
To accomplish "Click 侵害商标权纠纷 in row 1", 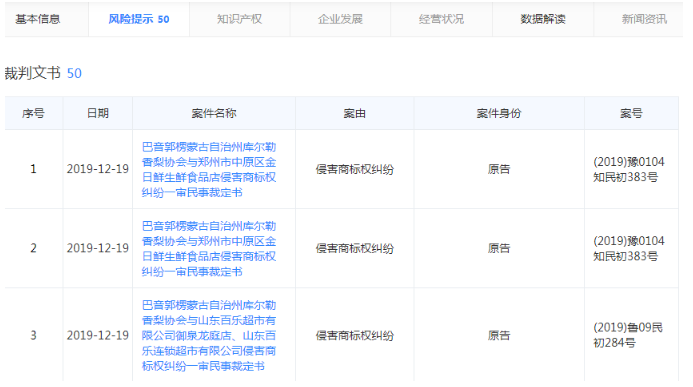I will [354, 169].
